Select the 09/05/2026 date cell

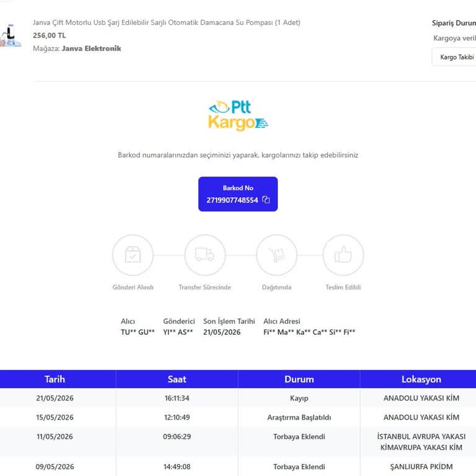click(x=55, y=467)
